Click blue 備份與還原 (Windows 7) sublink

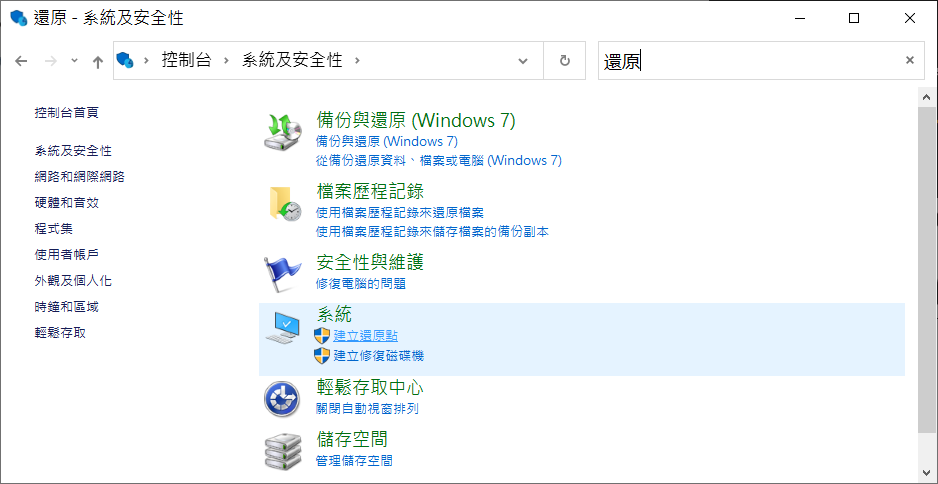[387, 142]
